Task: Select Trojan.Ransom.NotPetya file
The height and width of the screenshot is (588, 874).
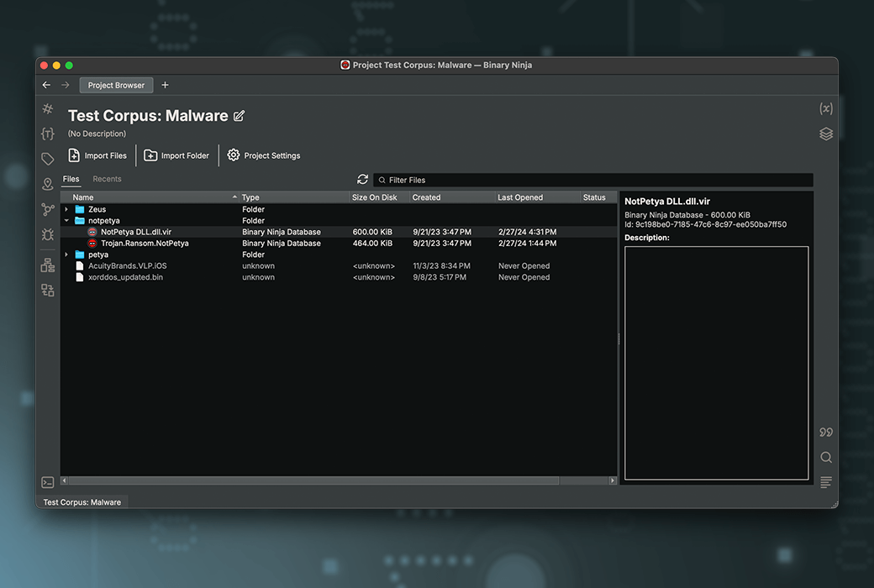Action: [145, 244]
